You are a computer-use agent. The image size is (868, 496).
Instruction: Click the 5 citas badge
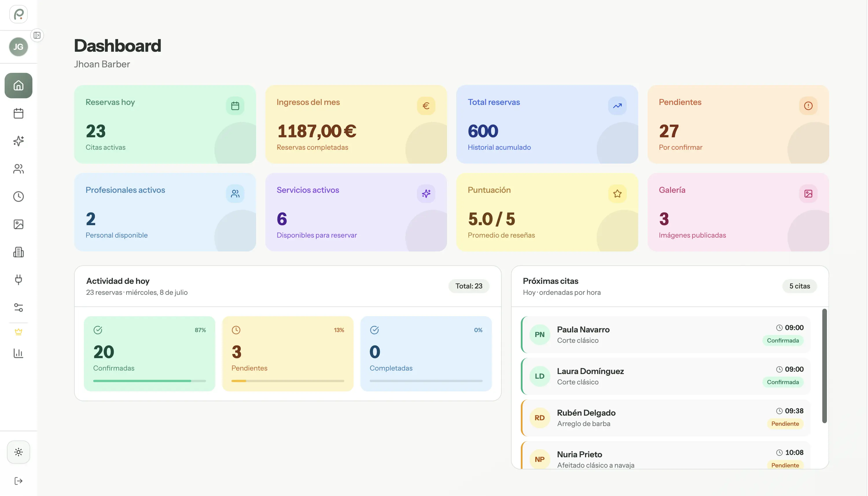pyautogui.click(x=799, y=286)
